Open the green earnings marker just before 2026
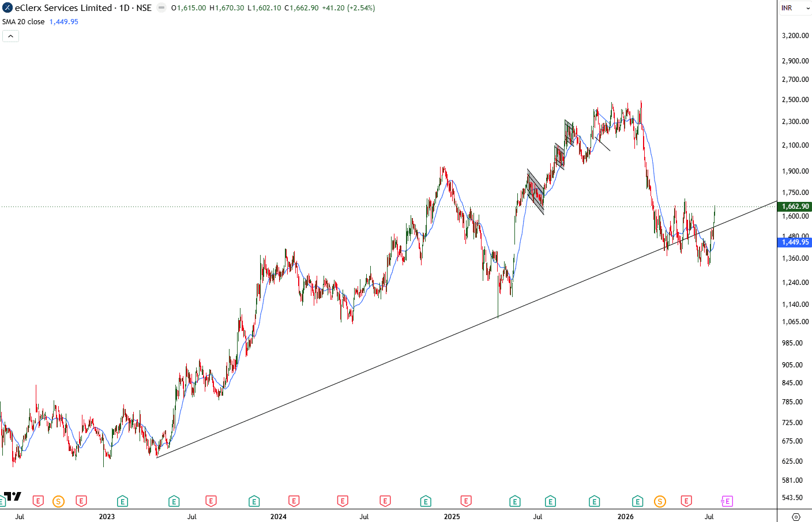The height and width of the screenshot is (522, 812). (x=594, y=501)
